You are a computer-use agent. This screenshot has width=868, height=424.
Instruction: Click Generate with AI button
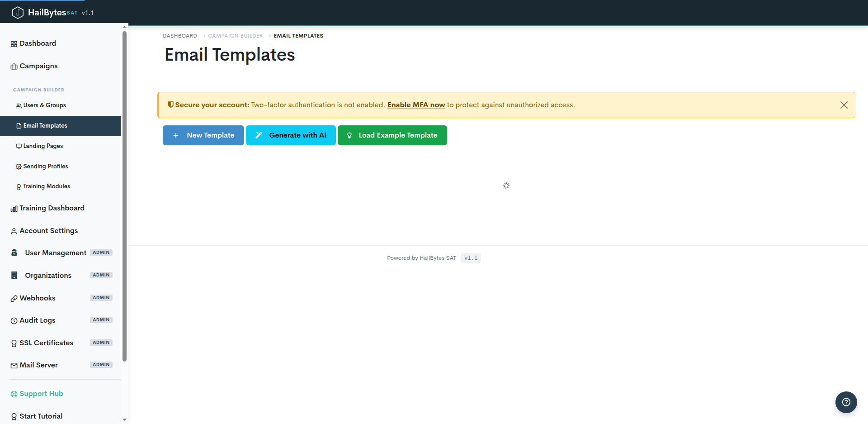(x=291, y=135)
